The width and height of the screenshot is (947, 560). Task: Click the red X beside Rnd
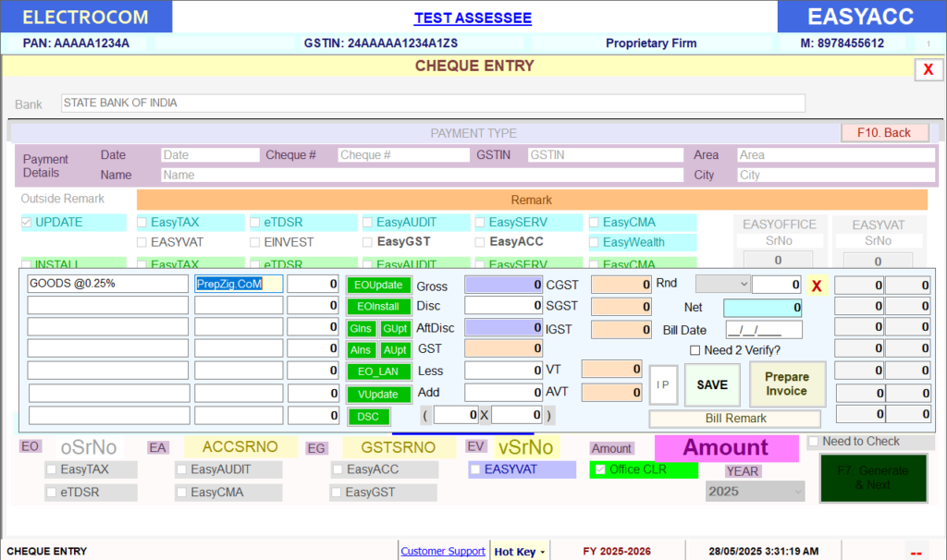tap(817, 286)
